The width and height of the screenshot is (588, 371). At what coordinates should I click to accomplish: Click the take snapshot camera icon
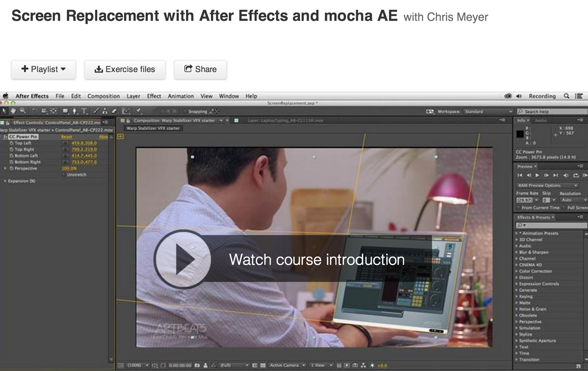[x=197, y=365]
